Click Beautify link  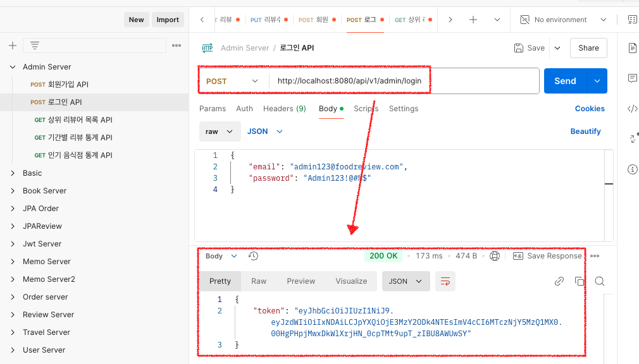click(x=586, y=131)
